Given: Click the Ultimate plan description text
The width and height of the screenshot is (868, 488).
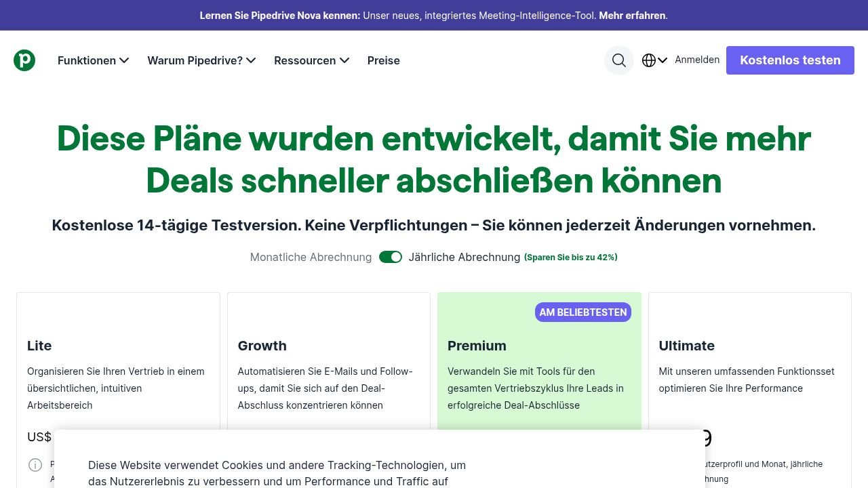Looking at the screenshot, I should tap(747, 380).
